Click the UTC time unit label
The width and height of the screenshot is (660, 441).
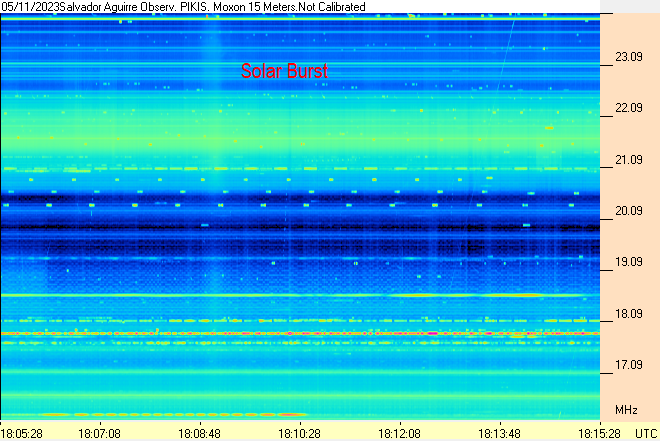tap(646, 433)
